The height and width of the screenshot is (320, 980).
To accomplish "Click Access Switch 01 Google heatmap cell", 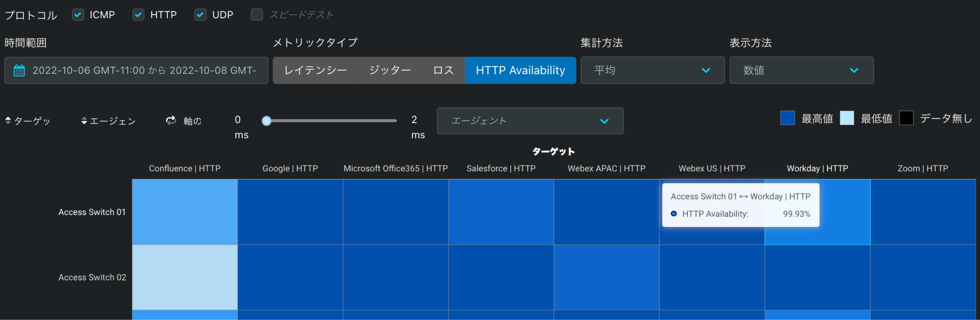I will 290,212.
